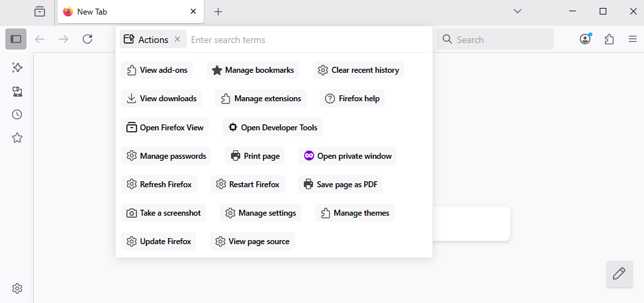Image resolution: width=644 pixels, height=303 pixels.
Task: Choose Open private window action
Action: 347,156
